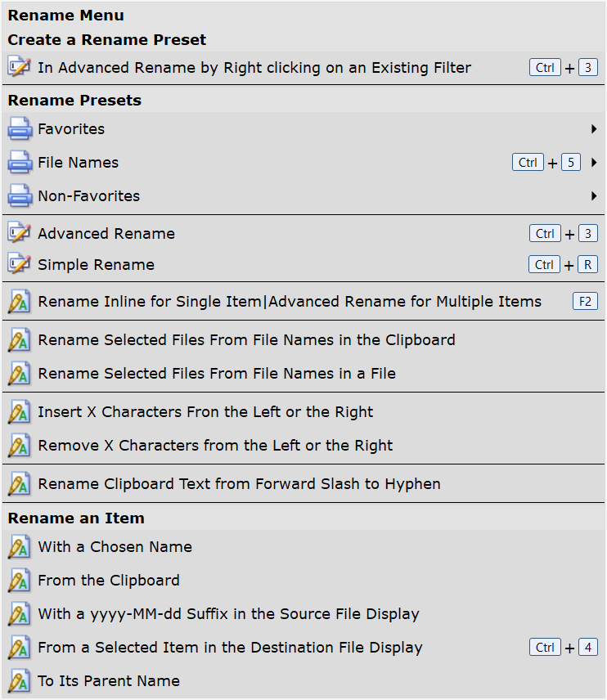Click the printer icon beside Non-Favorites

(x=19, y=196)
